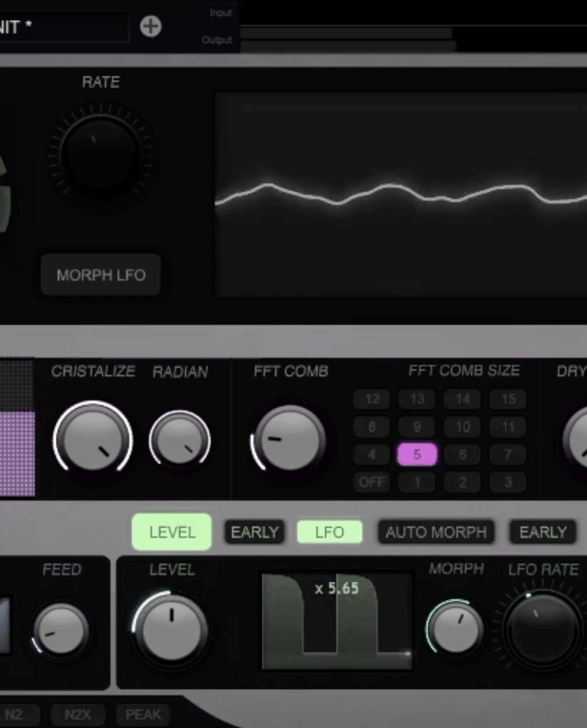This screenshot has height=728, width=587.
Task: Adjust the RADIAN knob
Action: coord(180,440)
